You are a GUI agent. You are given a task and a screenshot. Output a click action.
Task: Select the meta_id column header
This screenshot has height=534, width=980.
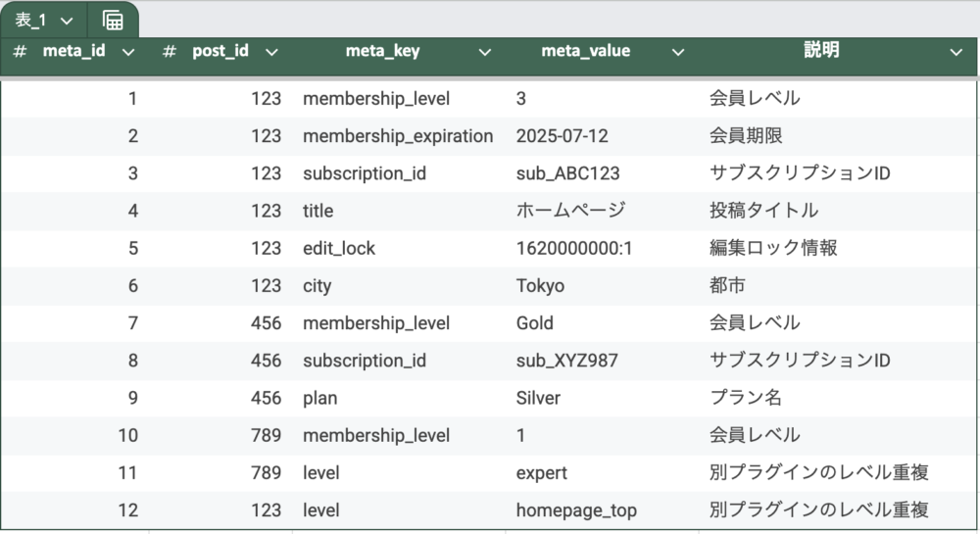(x=73, y=51)
